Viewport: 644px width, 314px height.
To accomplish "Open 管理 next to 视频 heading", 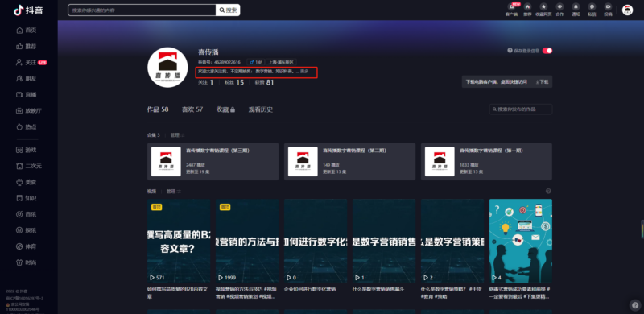I will pos(173,192).
